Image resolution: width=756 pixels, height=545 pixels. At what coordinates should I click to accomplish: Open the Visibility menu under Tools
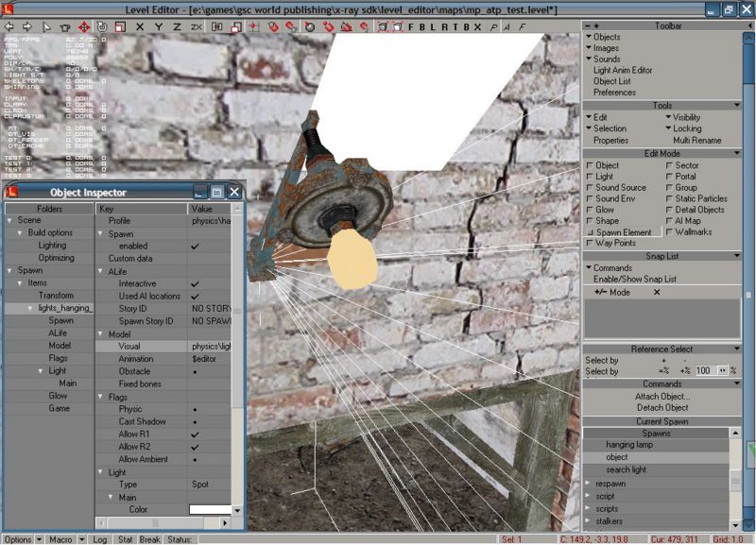[682, 117]
